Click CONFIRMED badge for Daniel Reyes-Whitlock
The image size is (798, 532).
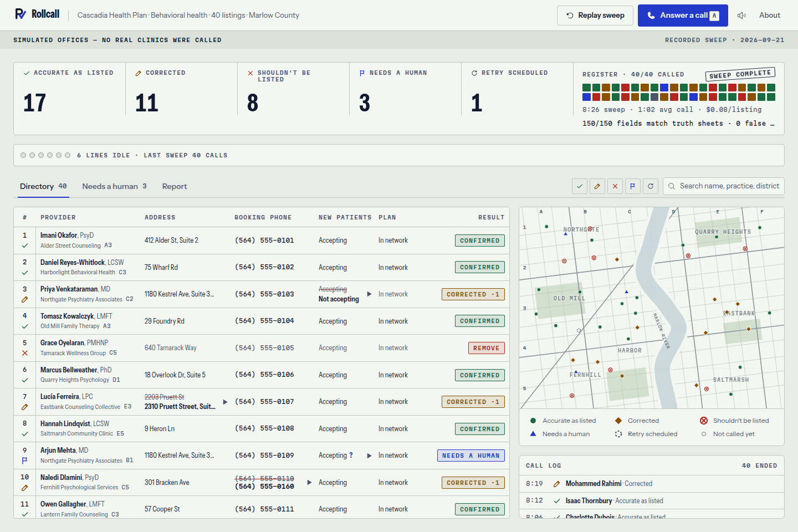click(480, 267)
